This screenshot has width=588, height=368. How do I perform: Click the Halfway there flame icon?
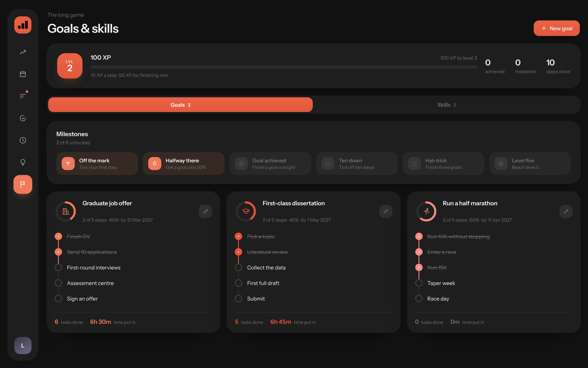(x=155, y=164)
